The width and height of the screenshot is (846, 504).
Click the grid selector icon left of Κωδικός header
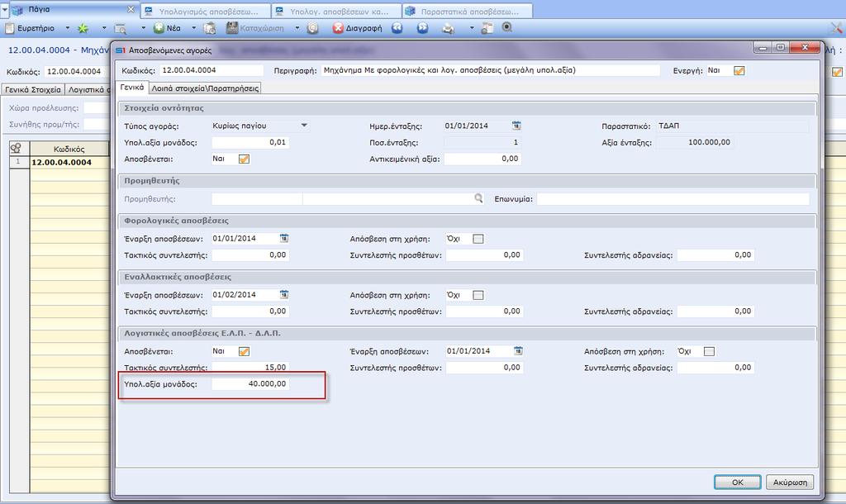point(16,149)
